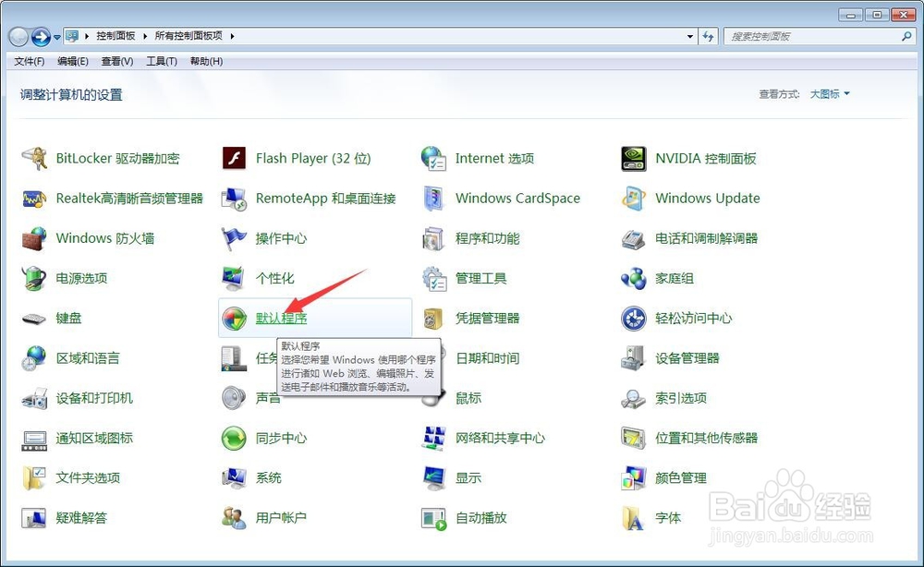Image resolution: width=924 pixels, height=567 pixels.
Task: Click the 管理工具 gear icon
Action: 433,279
